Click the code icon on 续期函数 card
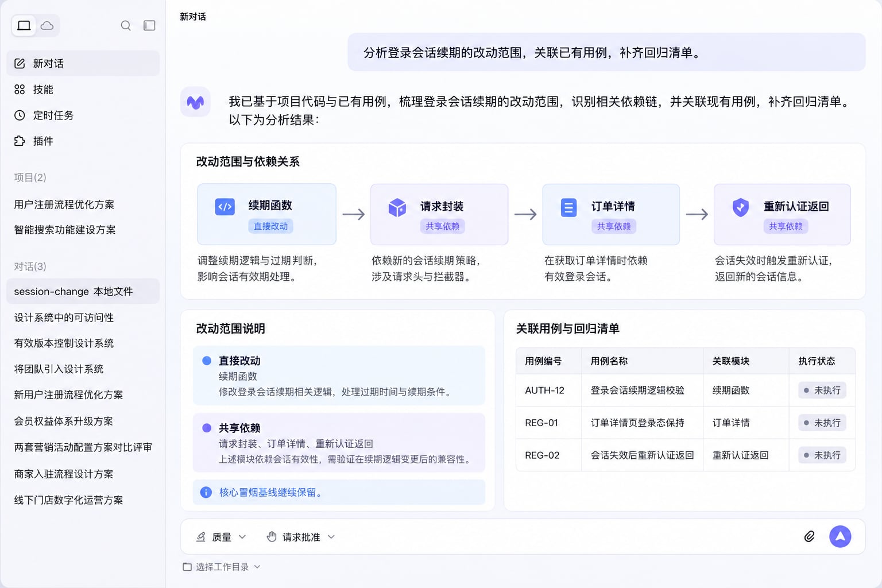 point(225,207)
